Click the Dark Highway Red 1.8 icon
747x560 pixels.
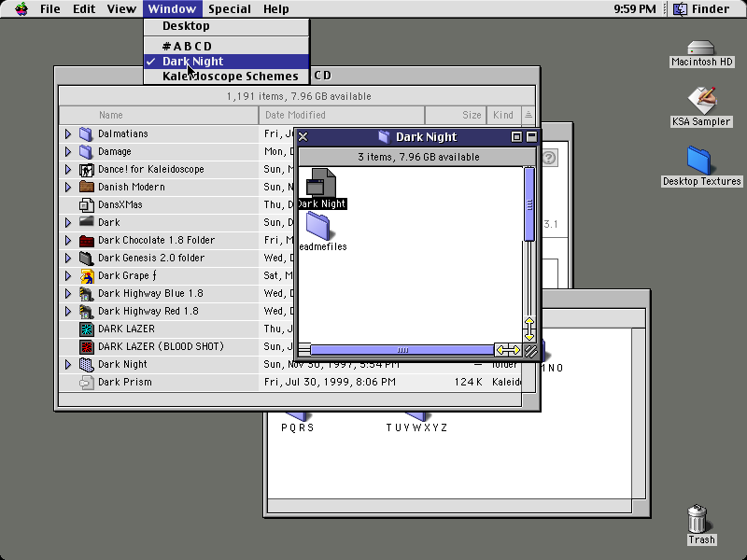coord(86,312)
